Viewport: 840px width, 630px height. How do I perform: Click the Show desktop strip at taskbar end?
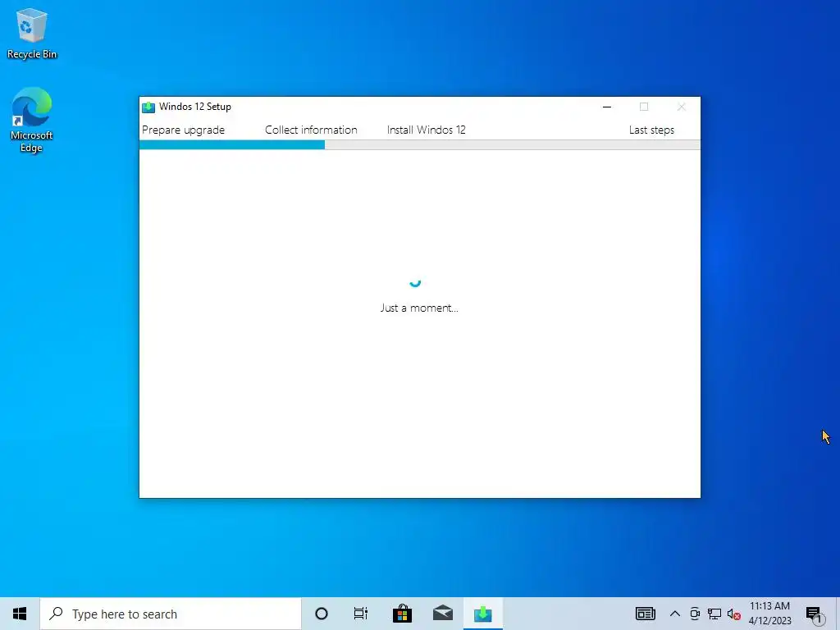tap(838, 614)
